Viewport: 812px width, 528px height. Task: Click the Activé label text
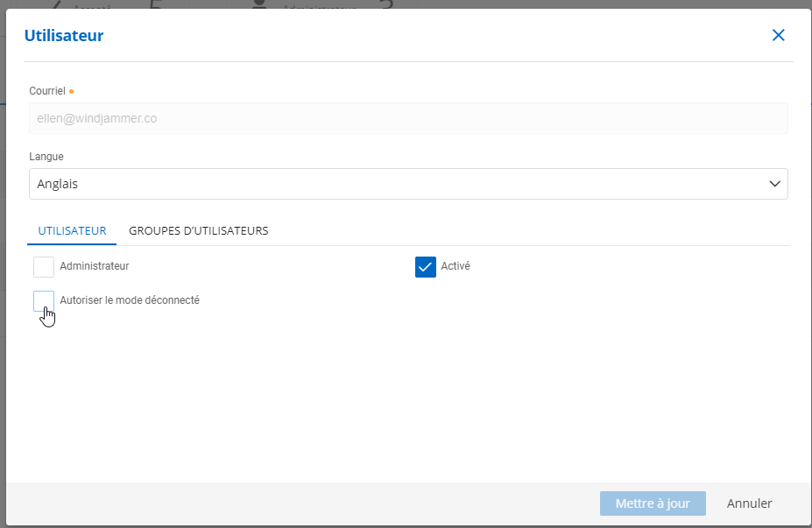point(457,266)
